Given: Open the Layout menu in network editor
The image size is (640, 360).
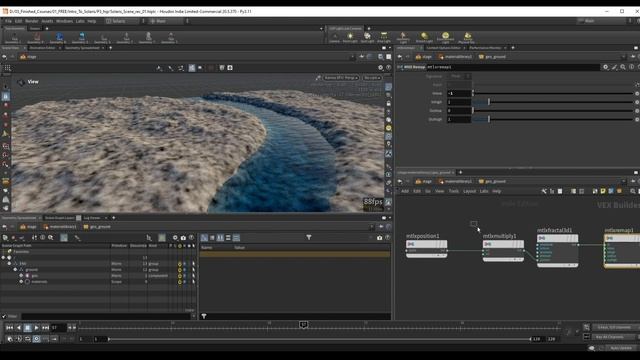Looking at the screenshot, I should click(469, 191).
